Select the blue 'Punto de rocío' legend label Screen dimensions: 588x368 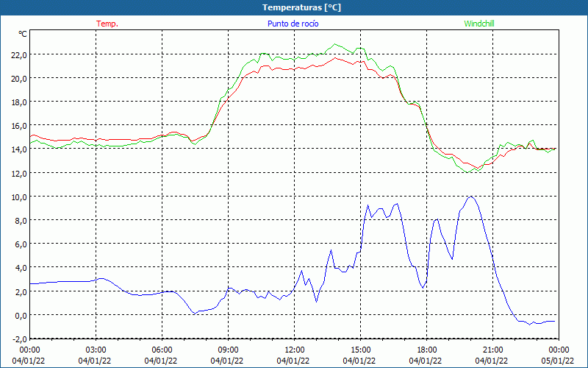[293, 24]
